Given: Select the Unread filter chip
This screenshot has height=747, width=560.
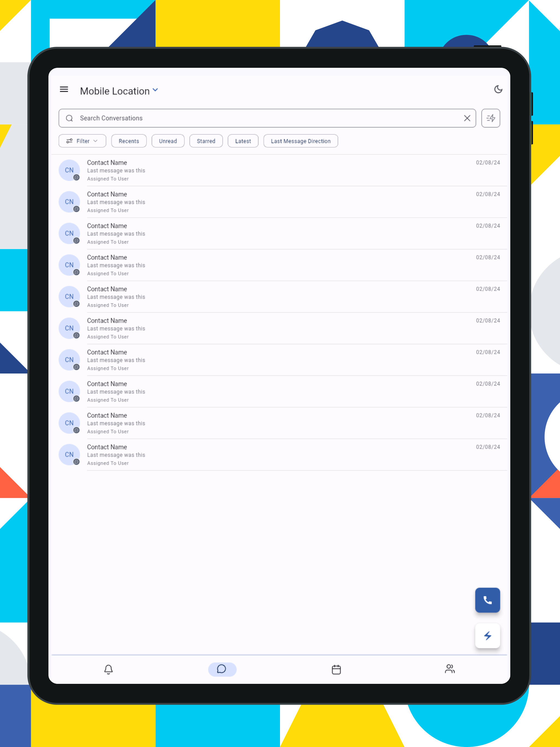Looking at the screenshot, I should pyautogui.click(x=168, y=141).
